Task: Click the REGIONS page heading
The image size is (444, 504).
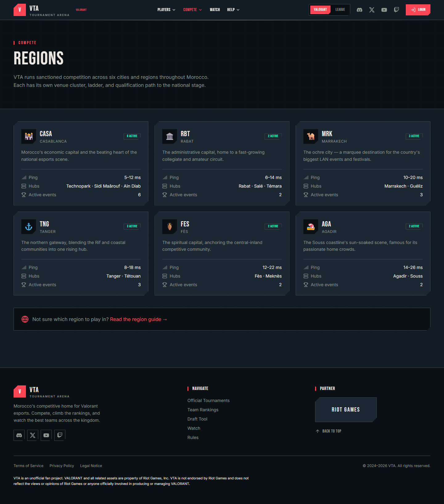Action: pyautogui.click(x=39, y=58)
